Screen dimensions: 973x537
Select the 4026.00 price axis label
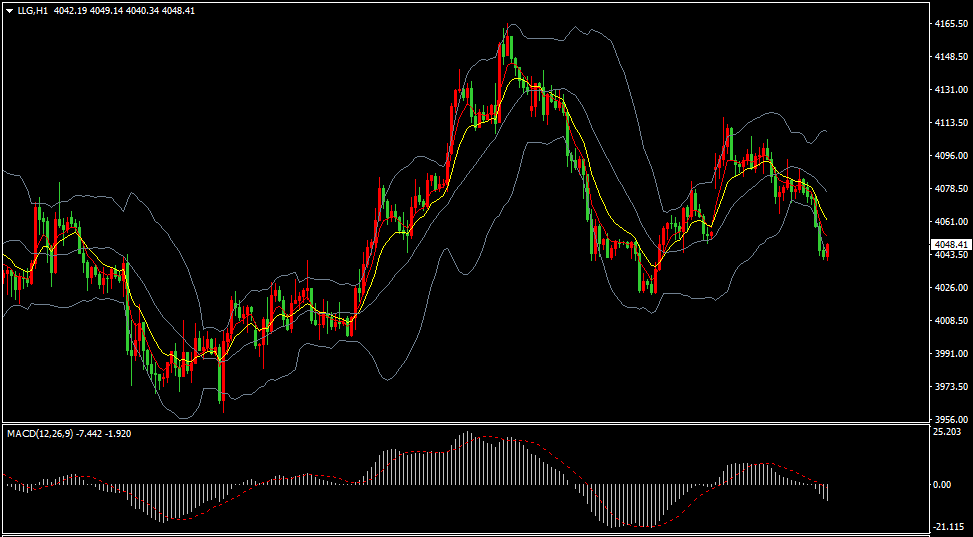point(951,287)
